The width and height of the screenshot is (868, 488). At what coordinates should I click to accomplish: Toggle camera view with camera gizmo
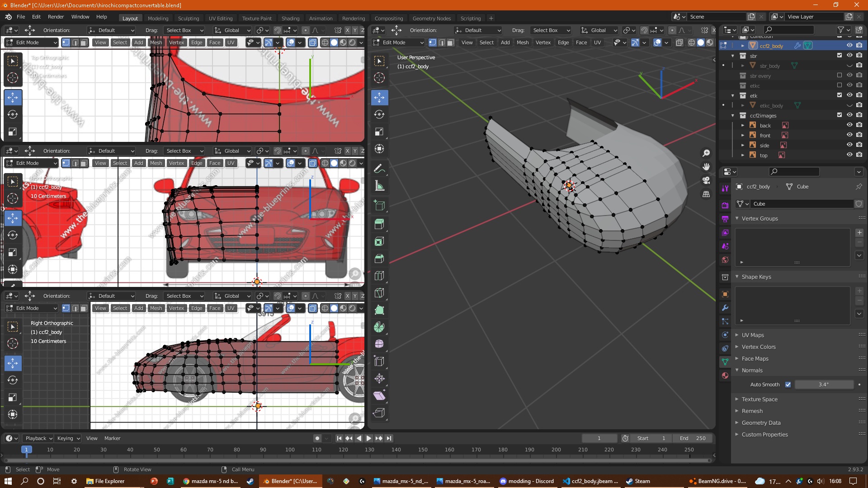[706, 180]
